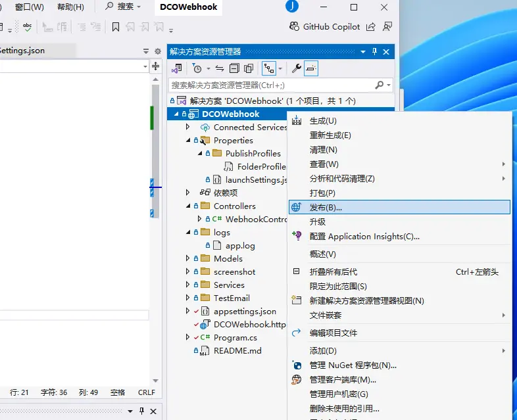Open the 帮助(H) menu
517x420 pixels.
pos(70,7)
